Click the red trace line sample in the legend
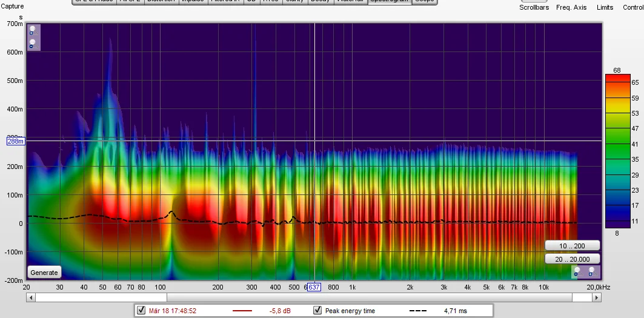The image size is (644, 318). pyautogui.click(x=242, y=311)
